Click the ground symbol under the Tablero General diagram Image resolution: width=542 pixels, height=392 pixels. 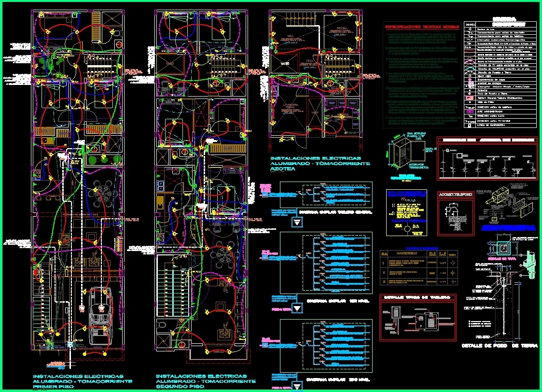pos(297,223)
